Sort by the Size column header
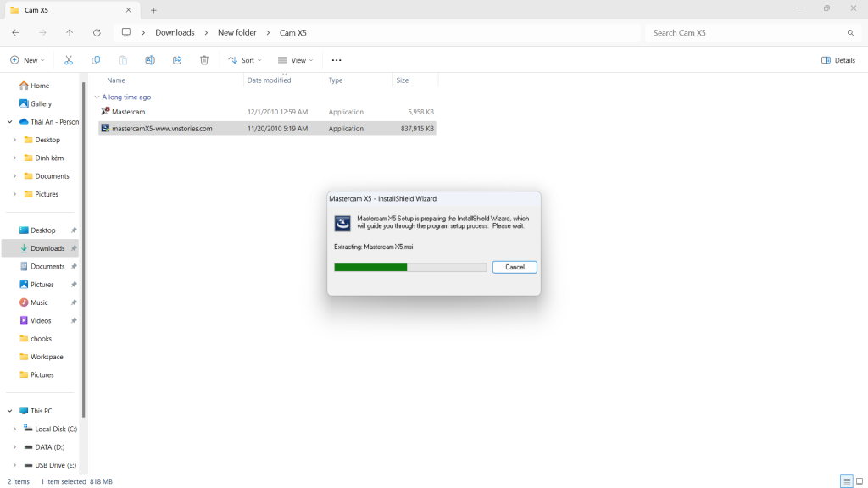Screen dimensions: 868x488 point(403,80)
